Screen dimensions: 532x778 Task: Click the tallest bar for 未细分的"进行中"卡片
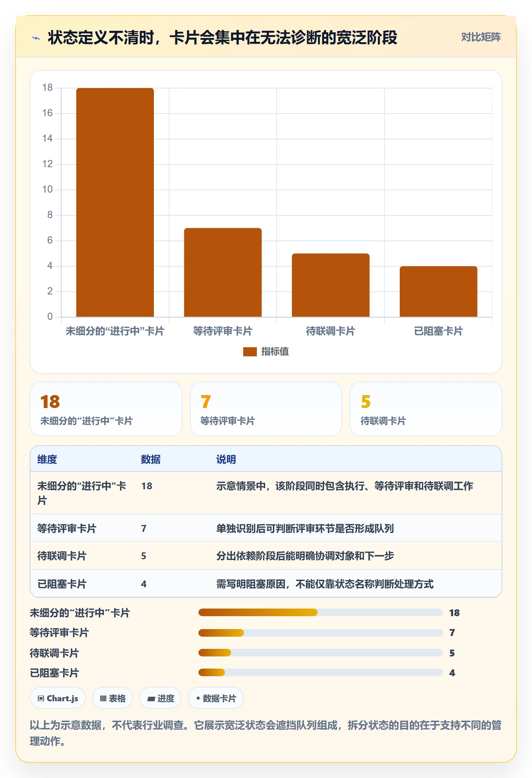pos(115,202)
